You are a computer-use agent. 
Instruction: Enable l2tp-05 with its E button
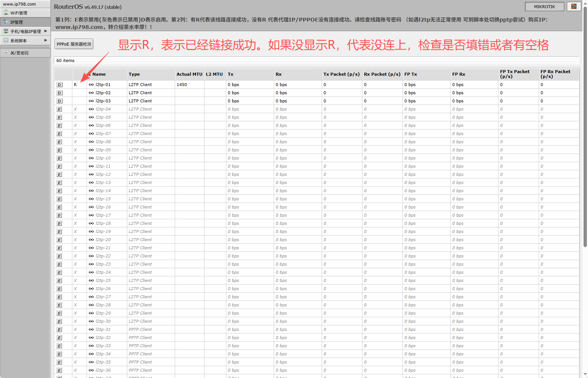click(59, 117)
